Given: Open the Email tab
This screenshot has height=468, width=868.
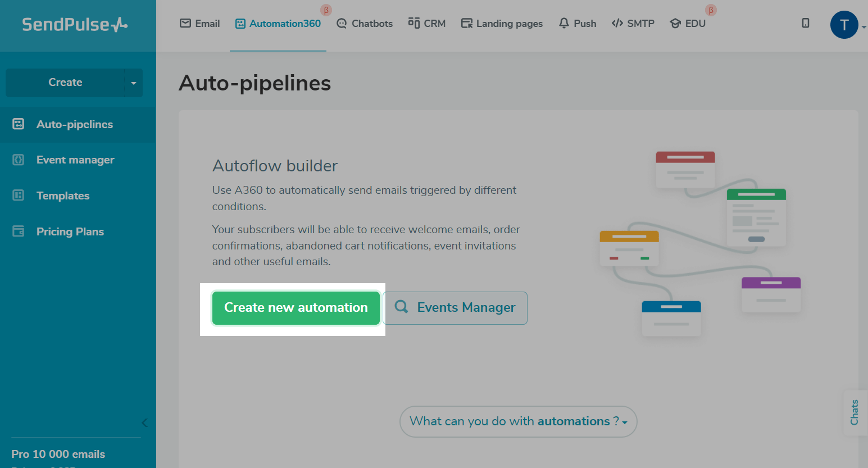Looking at the screenshot, I should click(x=199, y=24).
